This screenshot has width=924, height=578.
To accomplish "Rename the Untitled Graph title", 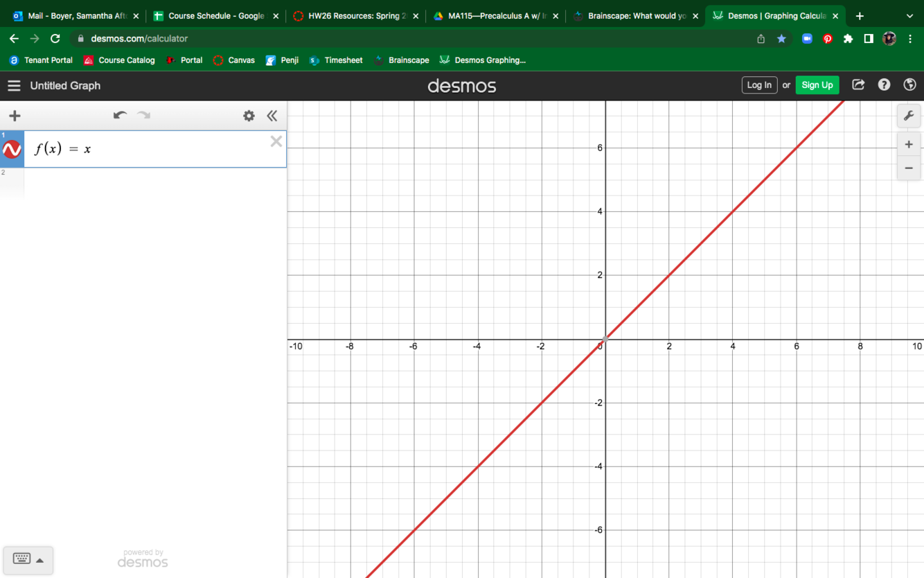I will click(x=65, y=86).
